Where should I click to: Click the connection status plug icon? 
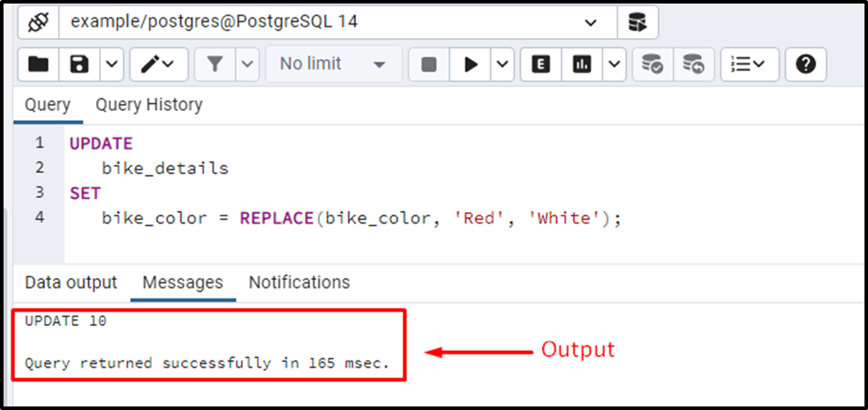tap(38, 23)
